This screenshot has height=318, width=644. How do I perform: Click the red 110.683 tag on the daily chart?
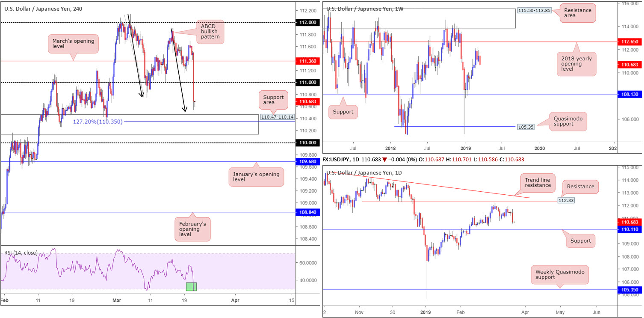click(x=630, y=222)
